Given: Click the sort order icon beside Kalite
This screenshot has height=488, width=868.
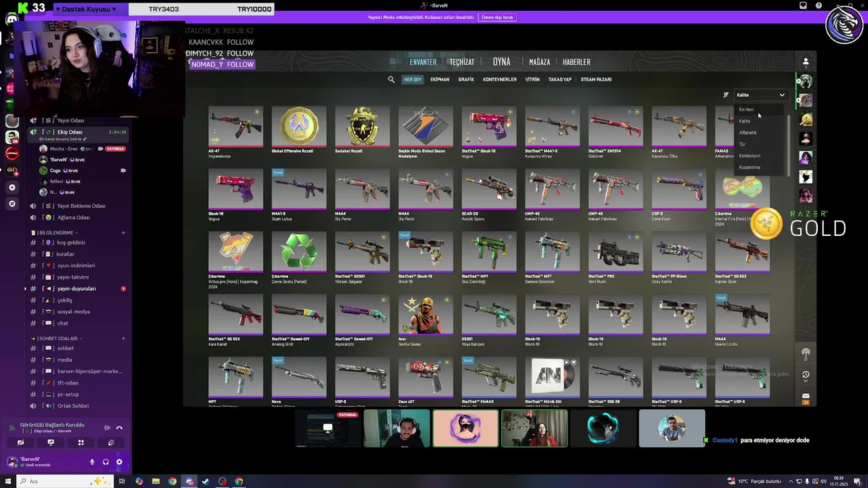Looking at the screenshot, I should coord(726,95).
